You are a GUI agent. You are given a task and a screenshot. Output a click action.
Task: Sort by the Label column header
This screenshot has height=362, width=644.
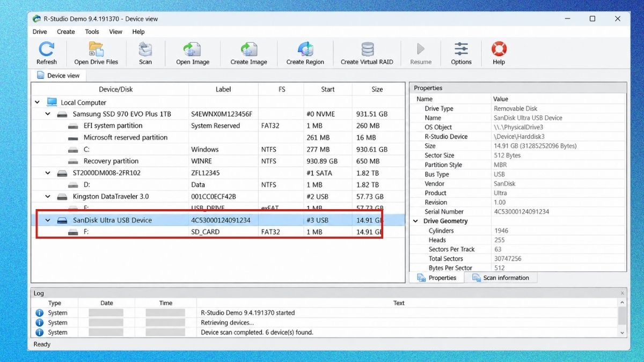pos(223,90)
